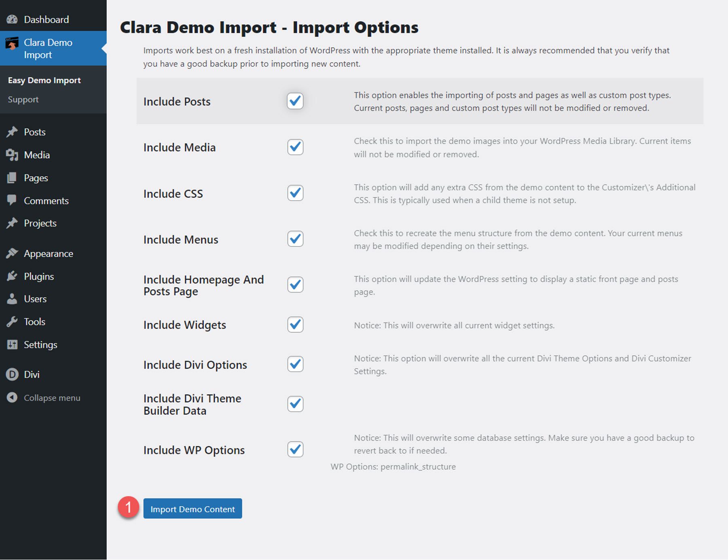This screenshot has height=560, width=728.
Task: Uncheck Include Divi Theme Builder Data
Action: tap(295, 403)
